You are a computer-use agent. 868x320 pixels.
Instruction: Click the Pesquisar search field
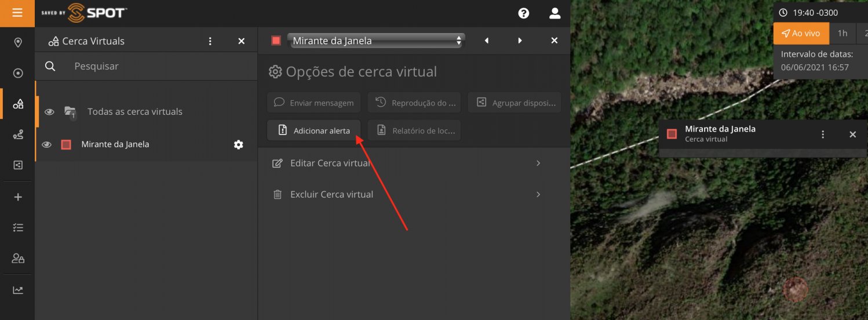[x=151, y=67]
